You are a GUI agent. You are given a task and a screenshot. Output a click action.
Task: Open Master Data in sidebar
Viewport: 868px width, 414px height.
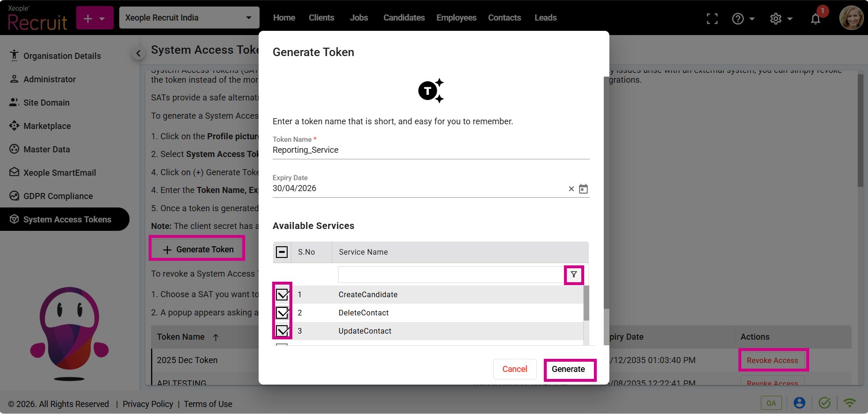[x=46, y=150]
